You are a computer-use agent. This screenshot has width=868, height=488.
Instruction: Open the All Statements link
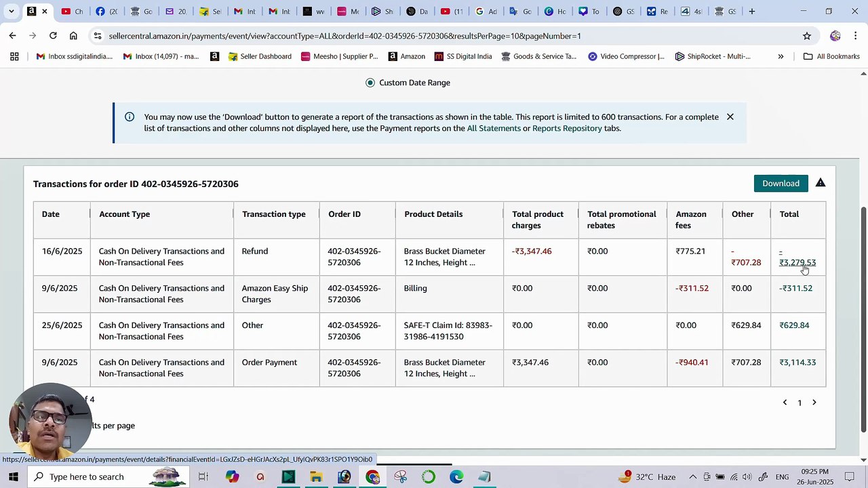point(494,128)
